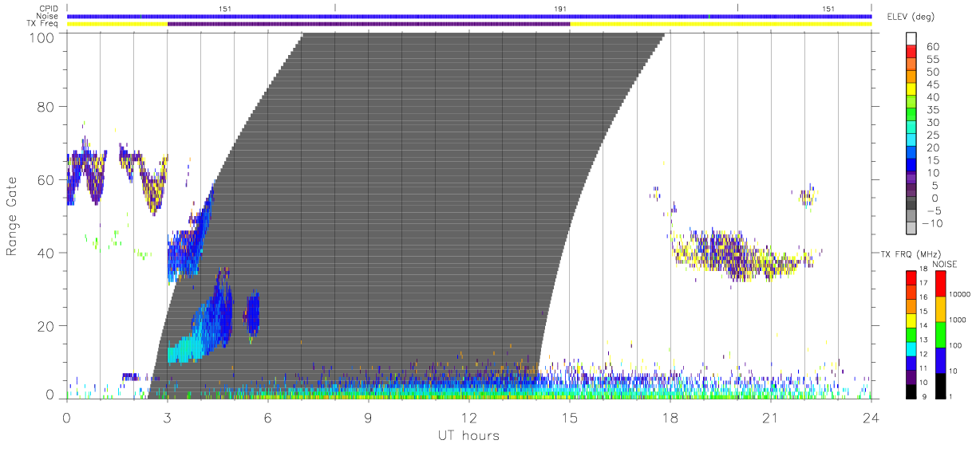The height and width of the screenshot is (452, 980).
Task: Click CPID value 191 above the plot
Action: point(560,9)
